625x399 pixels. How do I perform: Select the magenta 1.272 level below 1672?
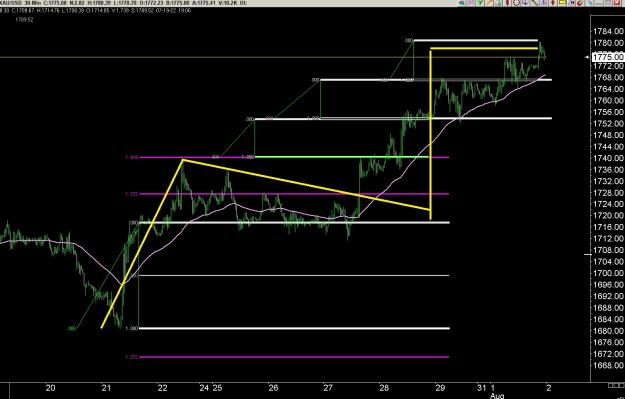tap(294, 357)
